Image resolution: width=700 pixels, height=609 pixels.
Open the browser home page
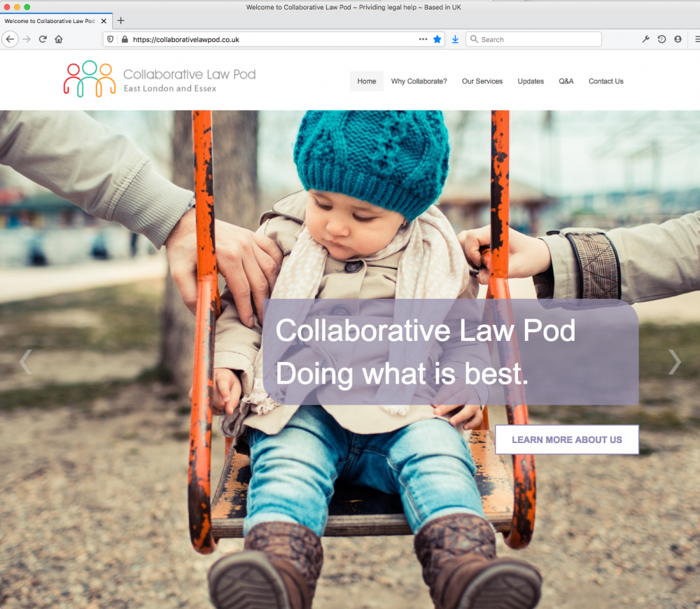(59, 39)
